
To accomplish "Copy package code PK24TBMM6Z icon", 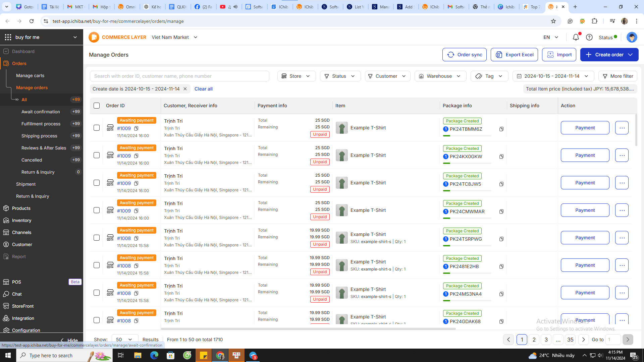I will tap(501, 129).
